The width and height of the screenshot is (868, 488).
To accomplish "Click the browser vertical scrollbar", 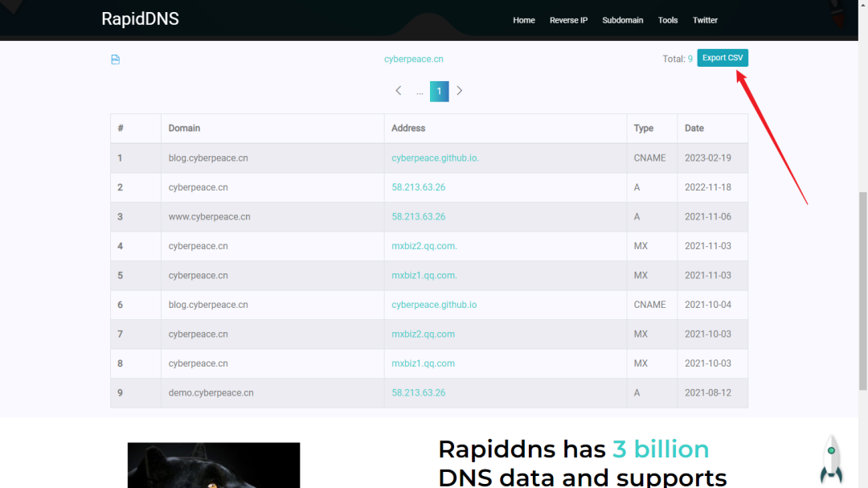I will 863,241.
